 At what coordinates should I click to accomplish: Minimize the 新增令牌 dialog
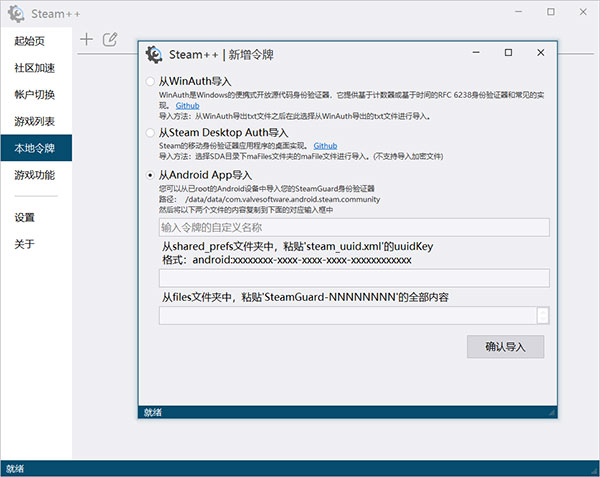[x=476, y=52]
